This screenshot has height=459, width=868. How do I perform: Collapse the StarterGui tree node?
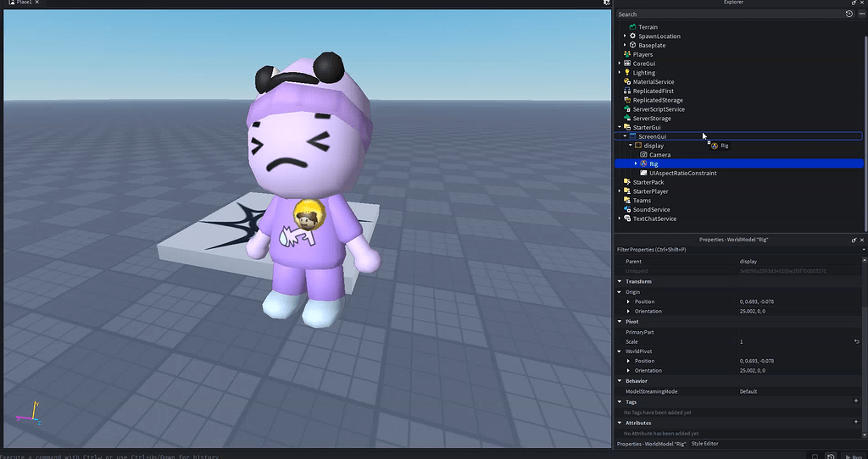[620, 127]
